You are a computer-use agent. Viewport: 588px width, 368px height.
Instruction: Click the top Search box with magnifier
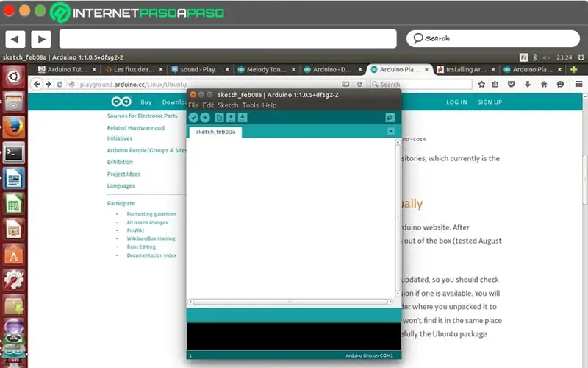492,39
